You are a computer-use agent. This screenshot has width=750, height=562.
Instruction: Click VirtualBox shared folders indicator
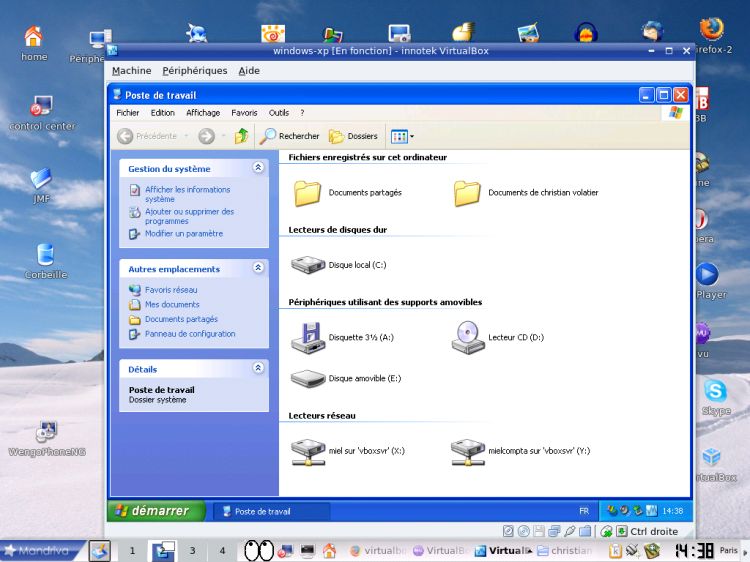[x=585, y=531]
